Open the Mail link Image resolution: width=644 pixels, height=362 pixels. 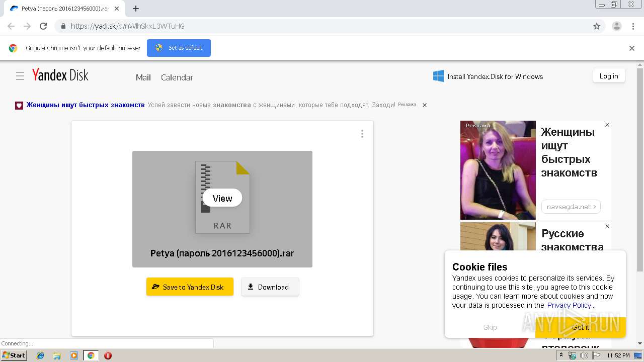point(143,77)
